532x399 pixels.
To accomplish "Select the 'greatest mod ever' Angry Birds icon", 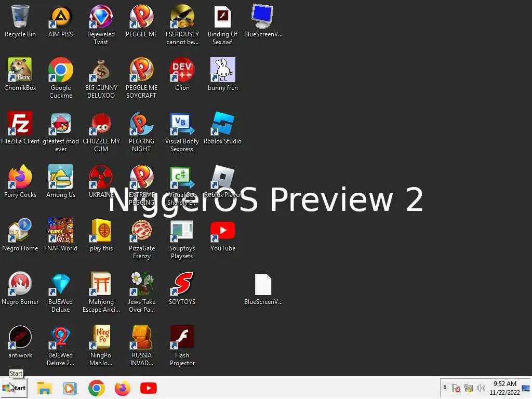I will click(x=61, y=132).
